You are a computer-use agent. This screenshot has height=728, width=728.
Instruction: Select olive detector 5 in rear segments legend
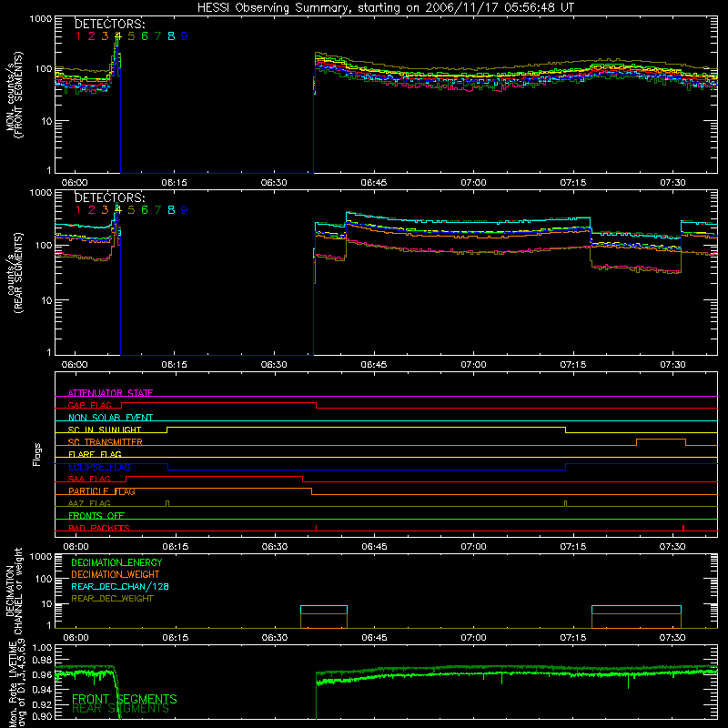click(131, 210)
